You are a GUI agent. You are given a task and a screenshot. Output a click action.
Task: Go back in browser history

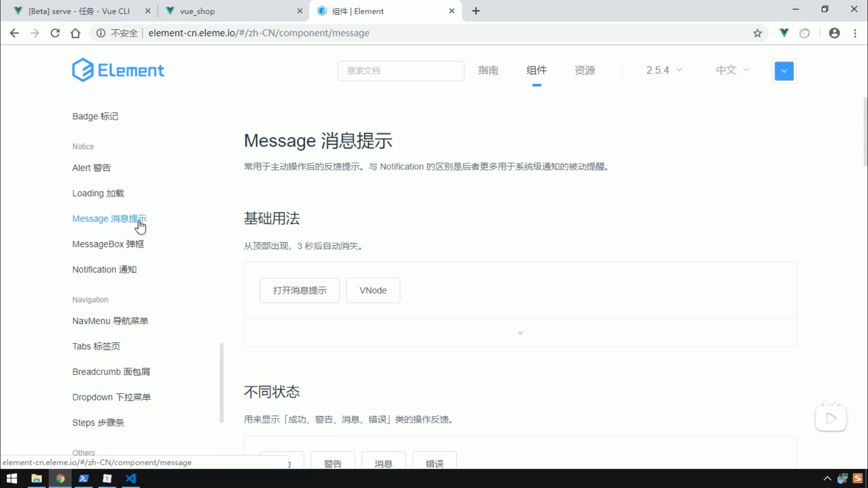(14, 33)
